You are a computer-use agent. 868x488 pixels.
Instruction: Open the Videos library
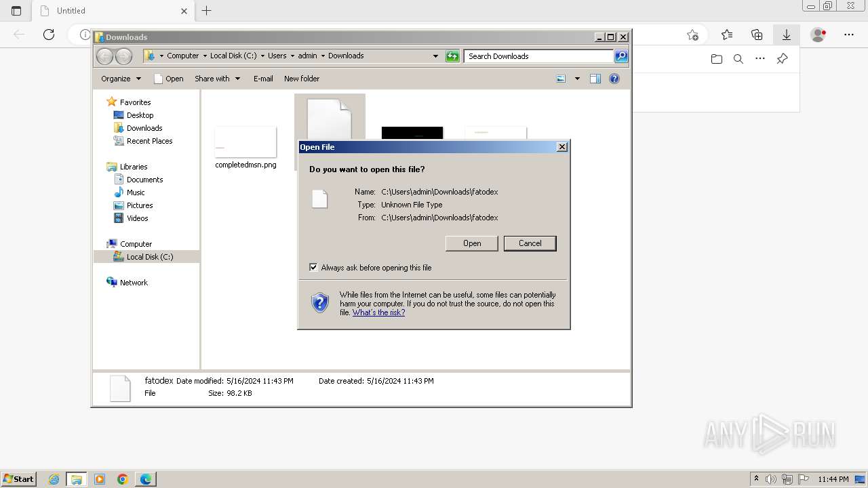[137, 218]
